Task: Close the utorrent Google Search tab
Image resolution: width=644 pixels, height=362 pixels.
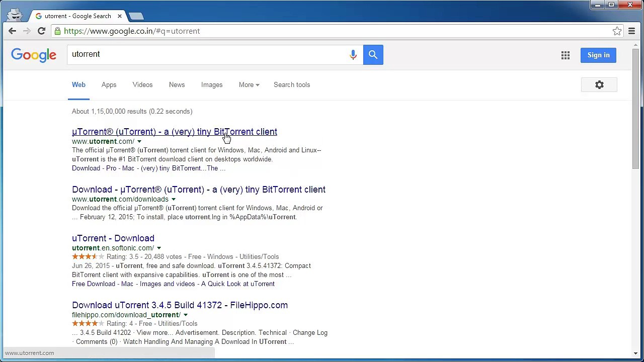Action: point(119,16)
